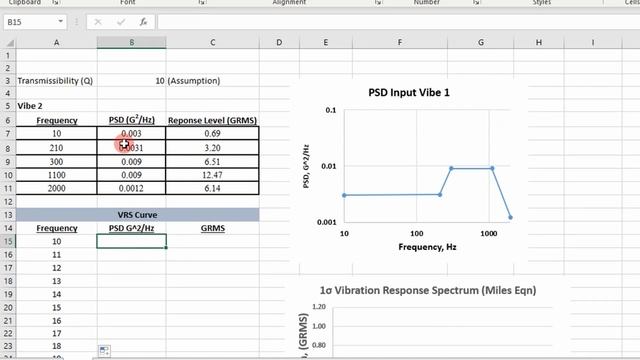Click the Transmissibility (Q) cell

[x=56, y=80]
